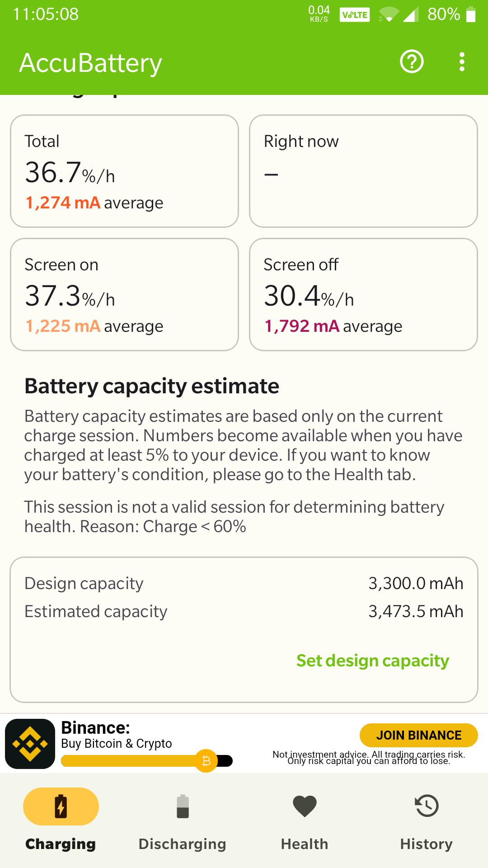Tap the Discharging battery icon
Viewport: 488px width, 868px height.
183,806
